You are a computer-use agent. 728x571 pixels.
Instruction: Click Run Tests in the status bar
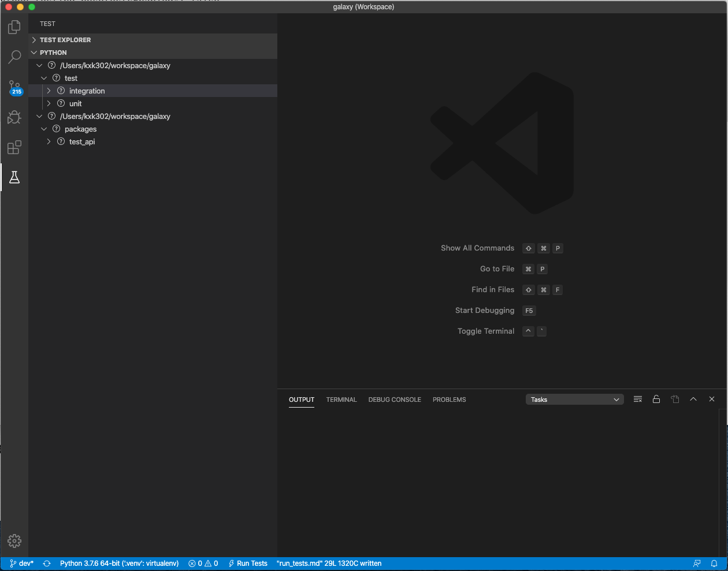pos(248,563)
